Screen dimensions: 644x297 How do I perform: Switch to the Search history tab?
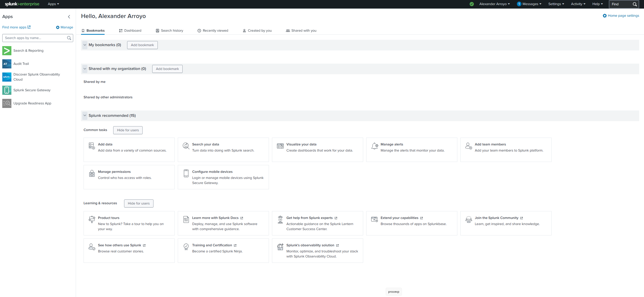pos(169,31)
